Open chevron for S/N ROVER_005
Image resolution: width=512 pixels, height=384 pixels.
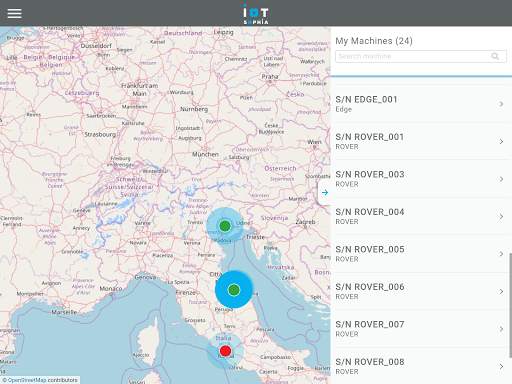(x=501, y=254)
